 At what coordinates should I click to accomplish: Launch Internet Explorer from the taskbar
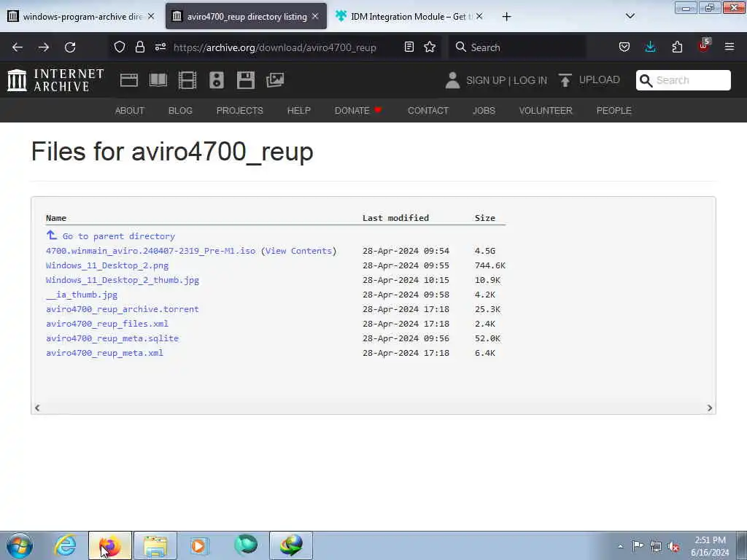point(65,545)
